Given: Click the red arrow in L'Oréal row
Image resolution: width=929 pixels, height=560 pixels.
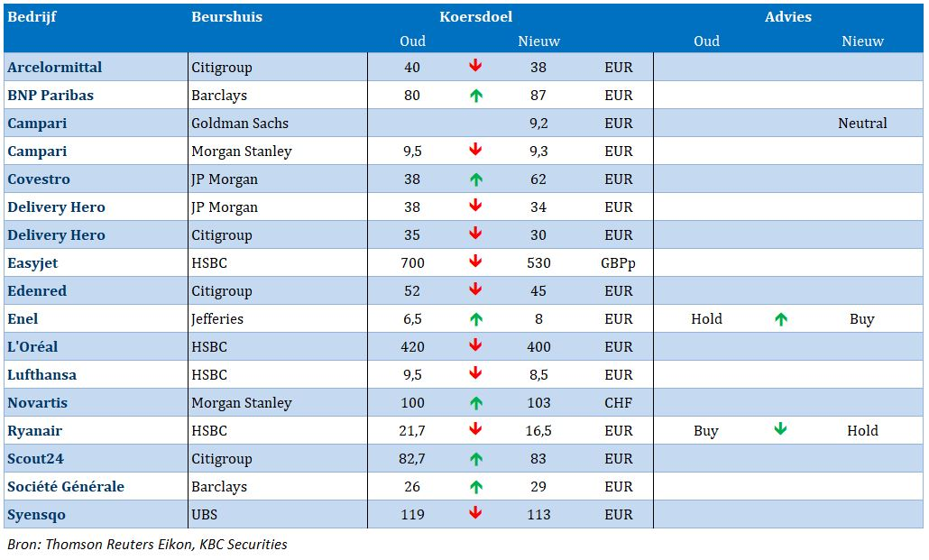Looking at the screenshot, I should pyautogui.click(x=475, y=346).
